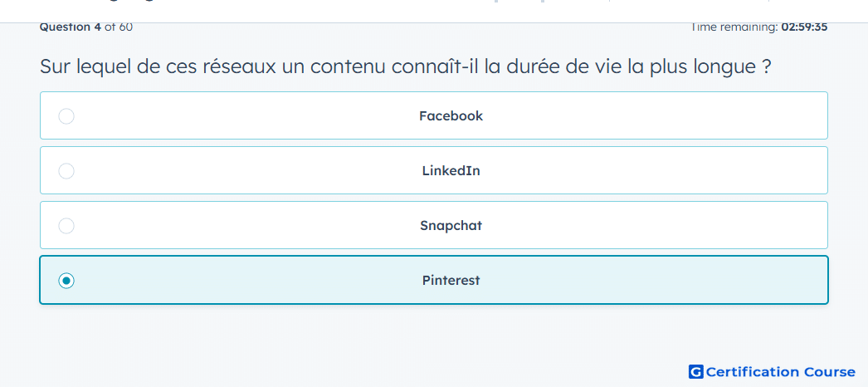
Task: Choose the LinkedIn radio button
Action: coord(66,171)
